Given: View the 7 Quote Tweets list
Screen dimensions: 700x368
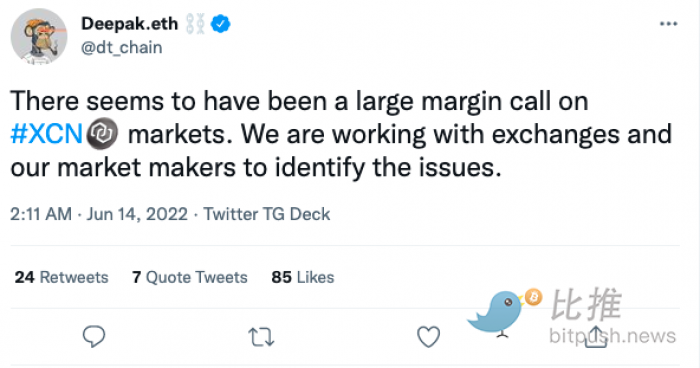Looking at the screenshot, I should (x=190, y=277).
